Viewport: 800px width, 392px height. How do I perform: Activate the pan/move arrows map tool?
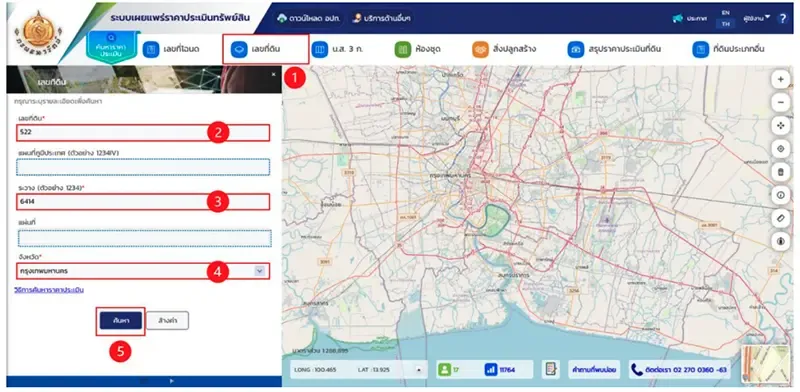(780, 126)
